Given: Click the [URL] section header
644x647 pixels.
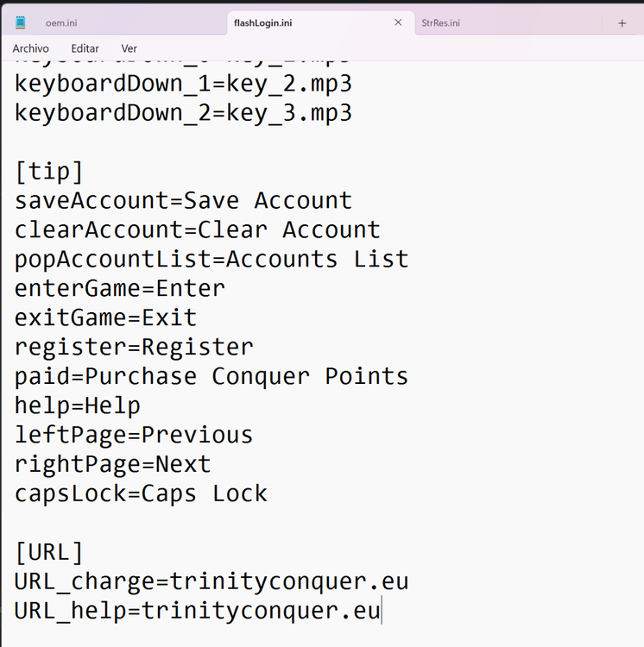Looking at the screenshot, I should [49, 552].
